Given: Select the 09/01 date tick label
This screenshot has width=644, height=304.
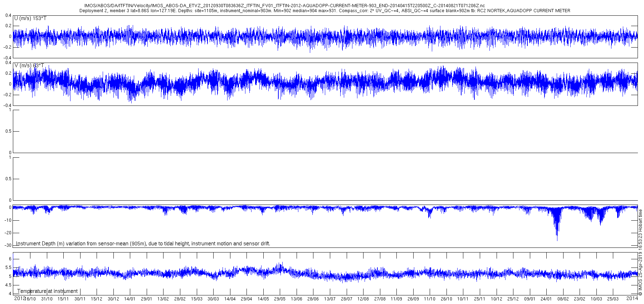Looking at the screenshot, I should [530, 299].
